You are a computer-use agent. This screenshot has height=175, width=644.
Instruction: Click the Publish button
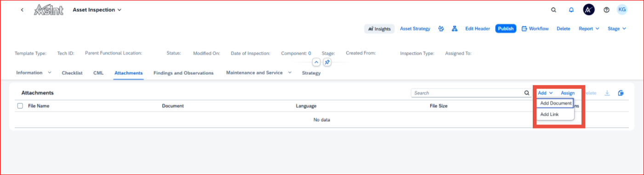pos(506,28)
